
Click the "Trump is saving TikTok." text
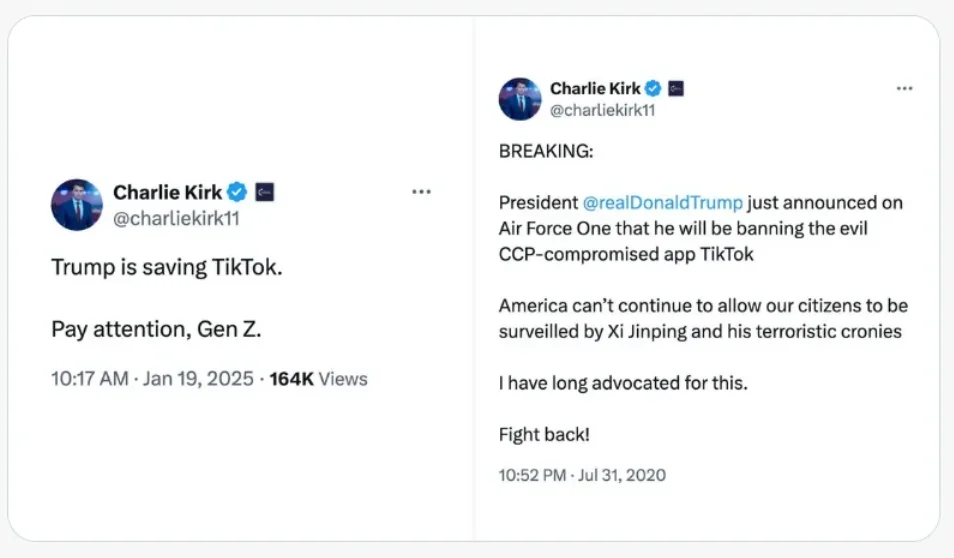tap(166, 268)
